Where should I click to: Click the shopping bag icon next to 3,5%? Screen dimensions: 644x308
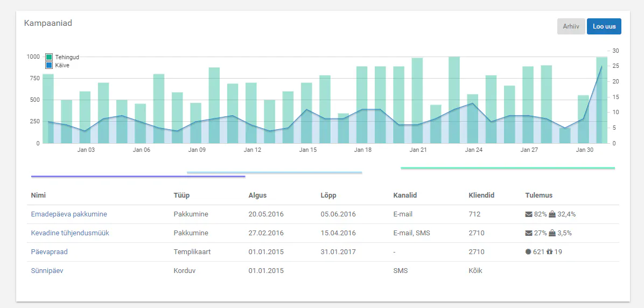tap(552, 233)
